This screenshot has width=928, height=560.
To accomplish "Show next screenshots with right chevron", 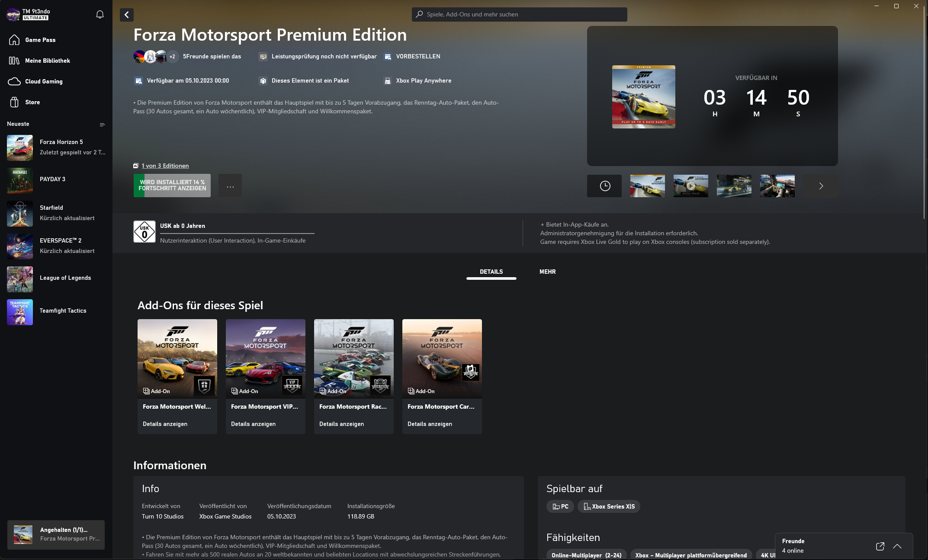I will tap(821, 186).
